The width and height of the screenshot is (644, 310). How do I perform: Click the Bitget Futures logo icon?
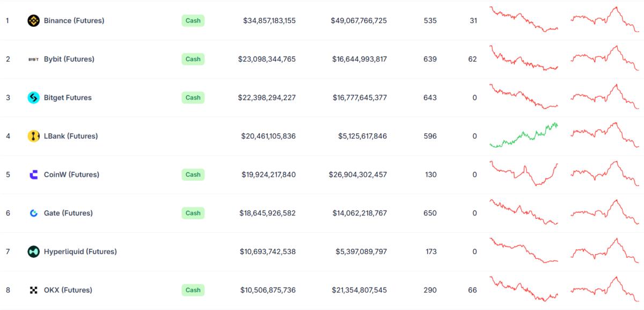click(33, 98)
